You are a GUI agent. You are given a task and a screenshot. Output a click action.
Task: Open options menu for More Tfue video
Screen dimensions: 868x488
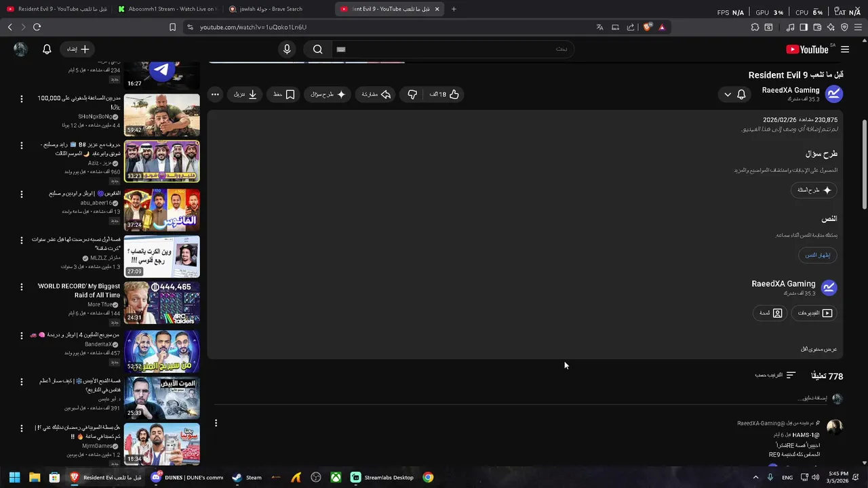(21, 287)
